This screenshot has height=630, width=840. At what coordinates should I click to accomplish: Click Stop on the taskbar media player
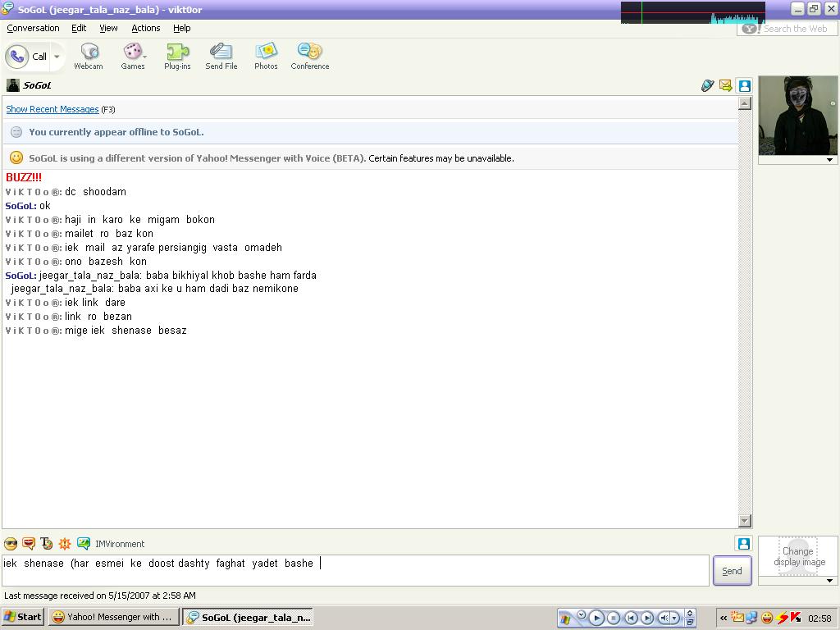point(614,618)
